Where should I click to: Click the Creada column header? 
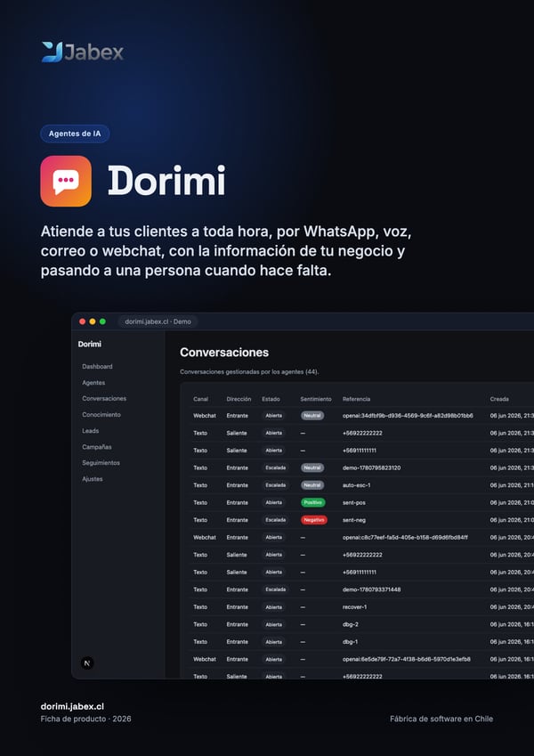pos(499,399)
